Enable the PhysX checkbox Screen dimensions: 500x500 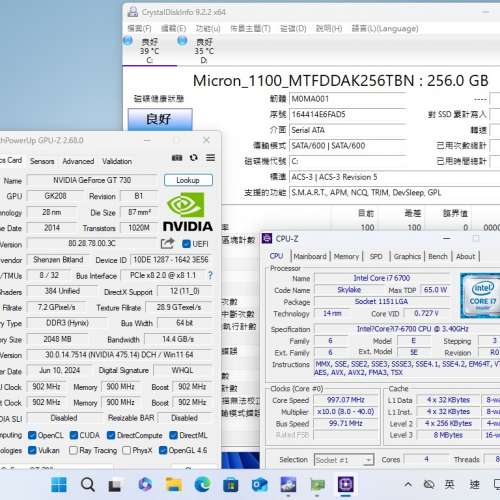(x=126, y=451)
